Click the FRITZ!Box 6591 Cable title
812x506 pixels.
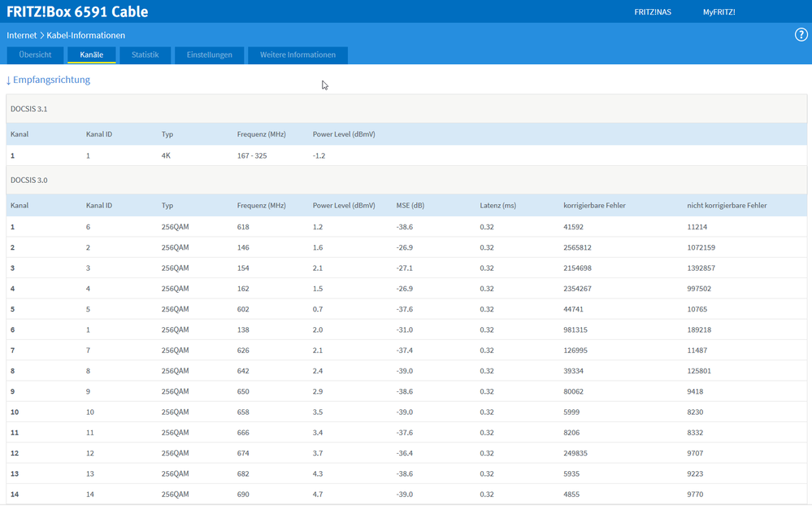tap(77, 12)
